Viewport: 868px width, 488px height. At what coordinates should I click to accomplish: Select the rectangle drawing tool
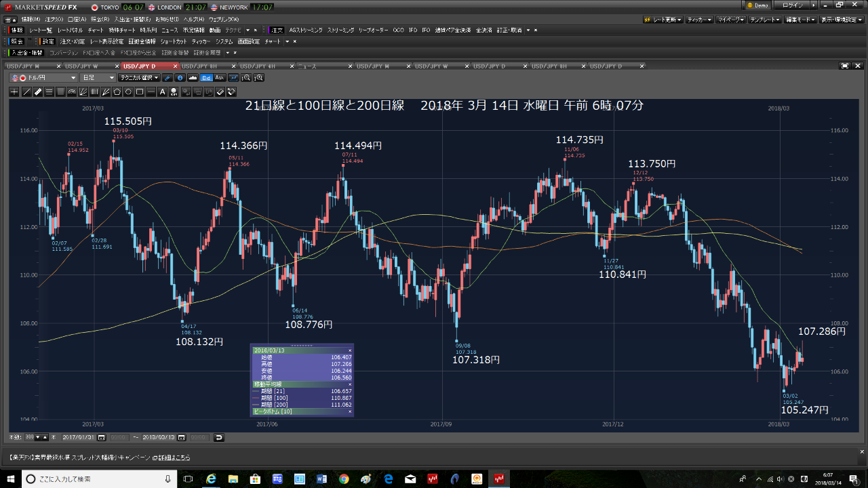[x=140, y=90]
